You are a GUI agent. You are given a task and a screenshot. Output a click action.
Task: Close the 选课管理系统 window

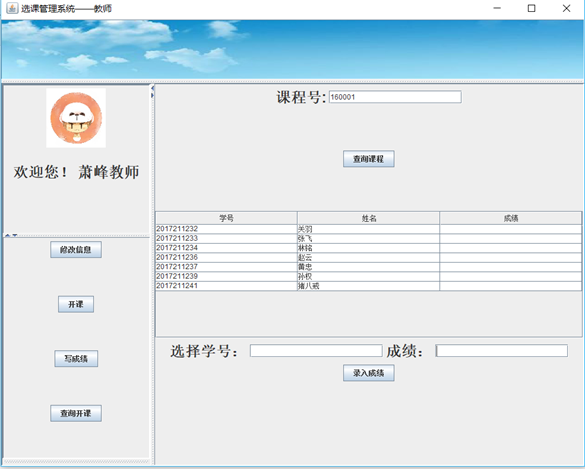click(566, 8)
